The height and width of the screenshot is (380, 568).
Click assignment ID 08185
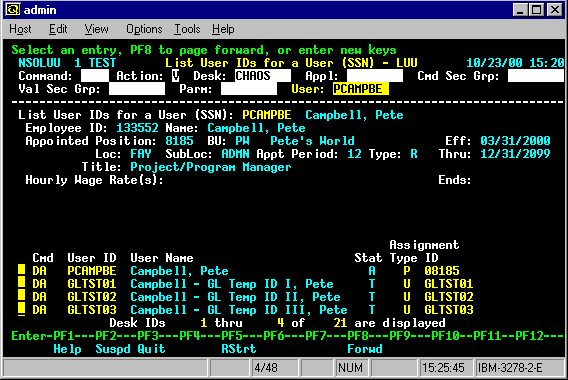tap(442, 271)
